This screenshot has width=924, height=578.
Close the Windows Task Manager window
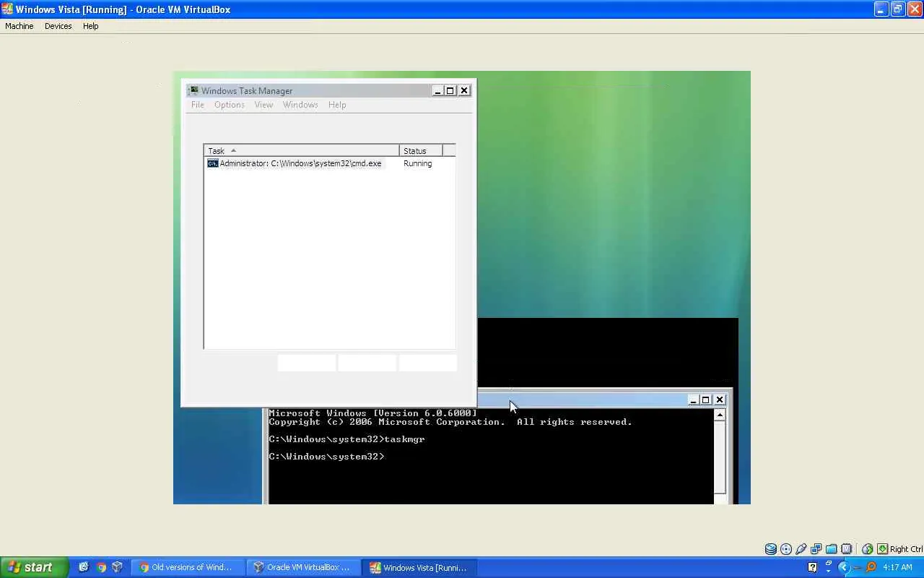point(464,90)
